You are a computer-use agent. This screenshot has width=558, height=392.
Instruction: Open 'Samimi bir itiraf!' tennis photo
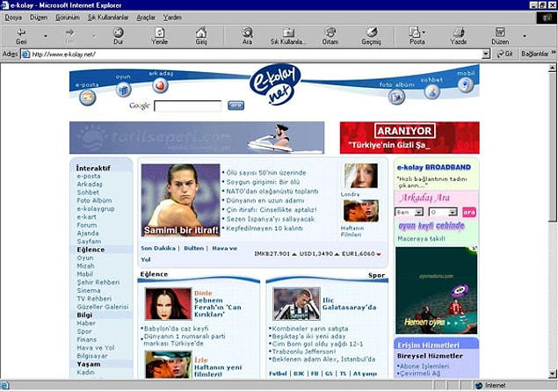tap(180, 200)
